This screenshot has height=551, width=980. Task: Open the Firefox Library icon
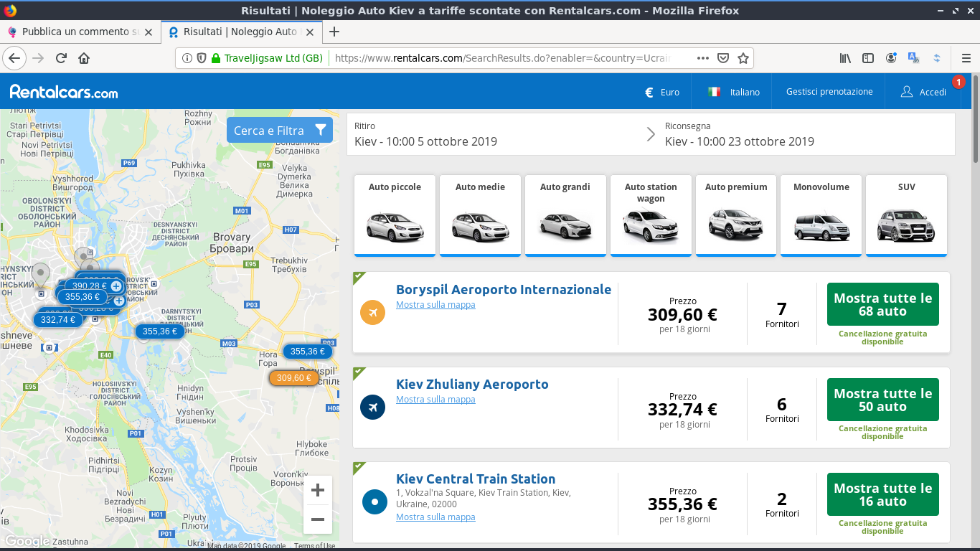click(845, 58)
